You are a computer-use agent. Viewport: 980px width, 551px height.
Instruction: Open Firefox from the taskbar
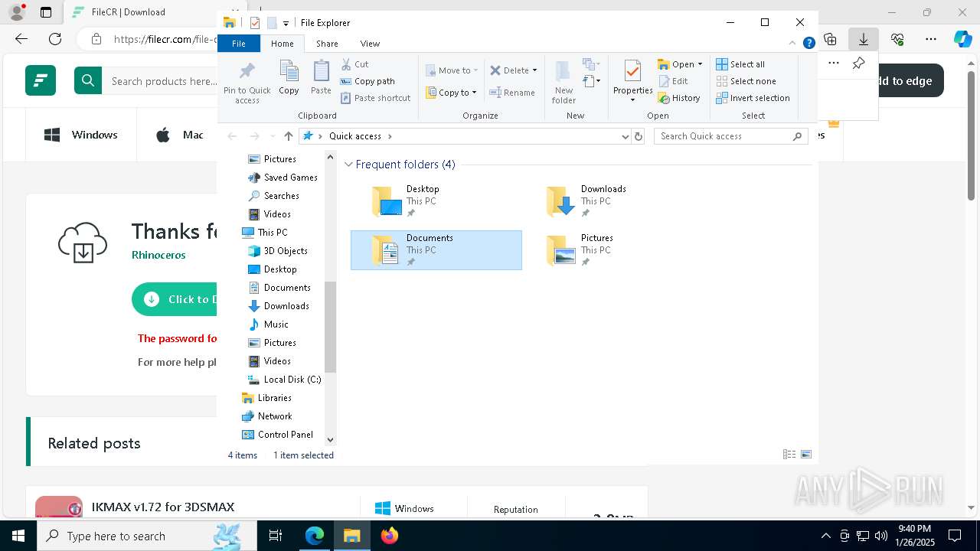pyautogui.click(x=390, y=536)
